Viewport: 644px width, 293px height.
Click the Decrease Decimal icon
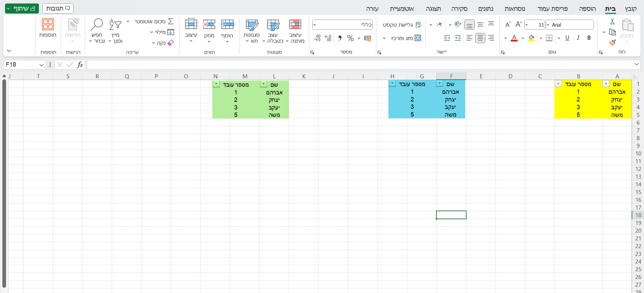click(317, 38)
